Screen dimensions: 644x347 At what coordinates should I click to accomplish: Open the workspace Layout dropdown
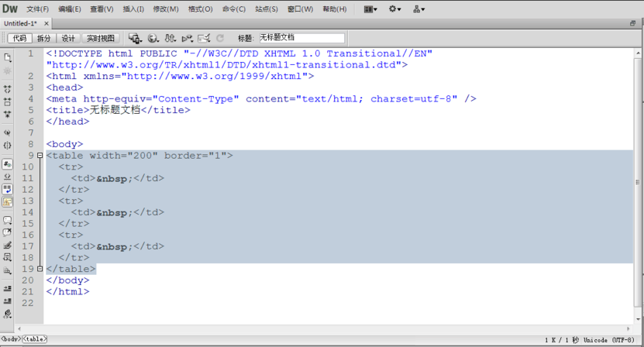click(370, 9)
